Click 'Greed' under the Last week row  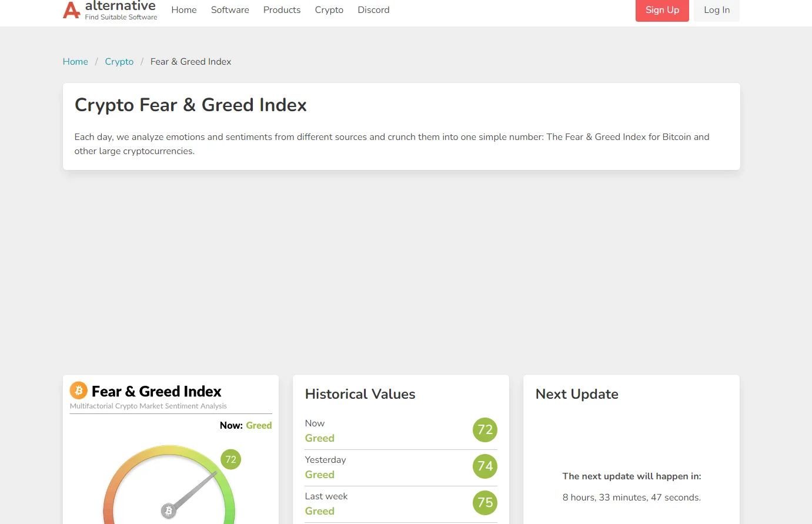click(x=320, y=511)
